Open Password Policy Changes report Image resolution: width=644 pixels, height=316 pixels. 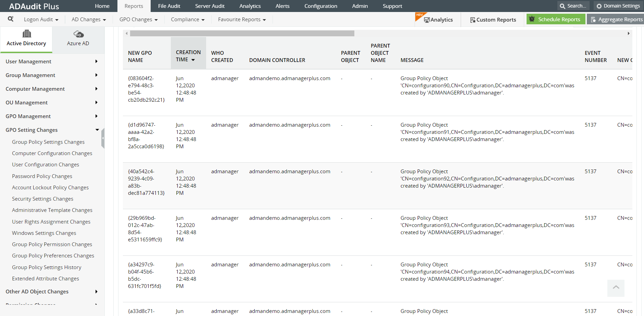pos(42,176)
